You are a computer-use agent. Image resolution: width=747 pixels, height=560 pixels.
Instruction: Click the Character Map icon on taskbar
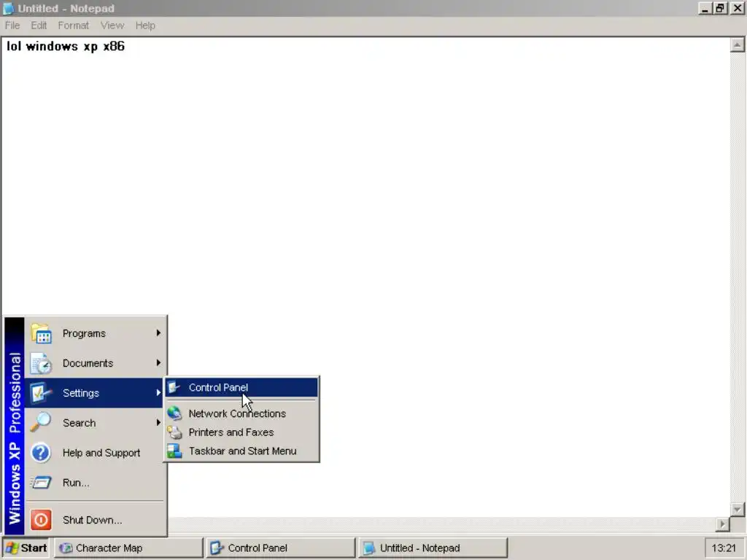[66, 548]
